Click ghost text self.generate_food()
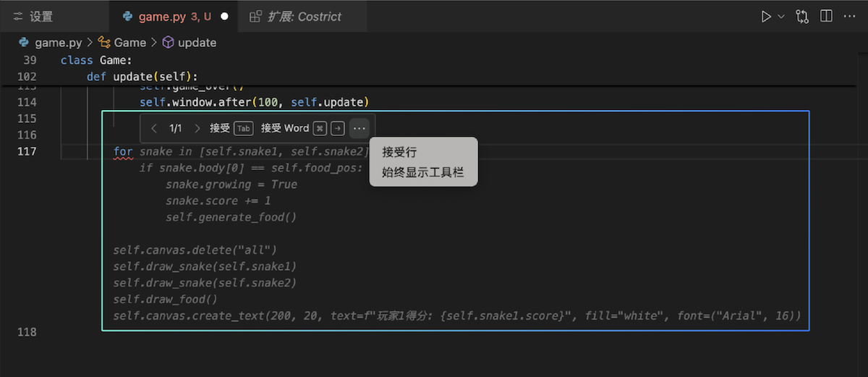Image resolution: width=868 pixels, height=377 pixels. (x=231, y=217)
